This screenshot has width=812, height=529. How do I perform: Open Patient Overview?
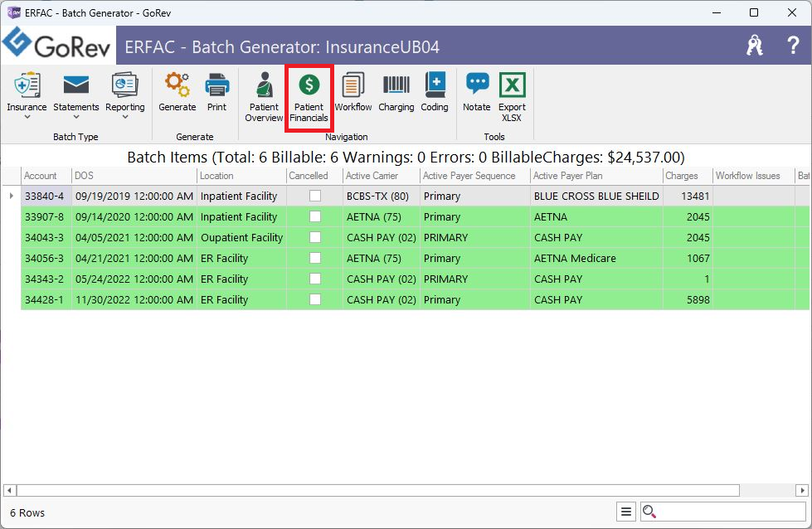tap(264, 97)
